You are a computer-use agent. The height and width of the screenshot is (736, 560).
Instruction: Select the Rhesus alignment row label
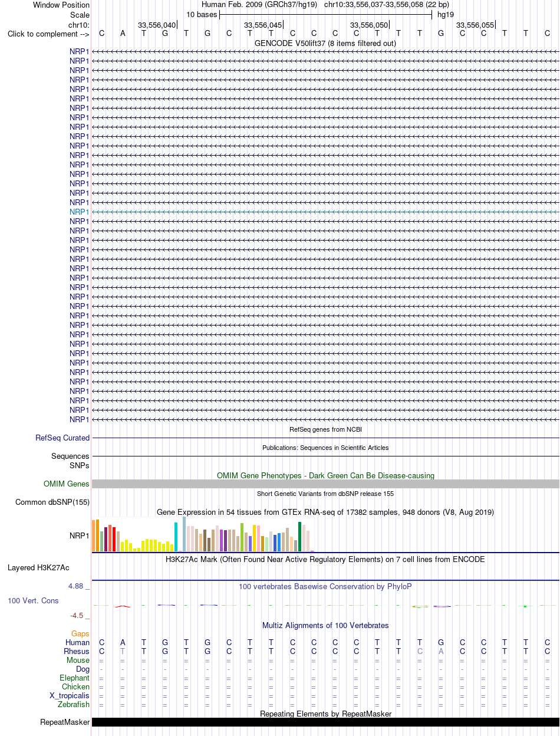77,651
